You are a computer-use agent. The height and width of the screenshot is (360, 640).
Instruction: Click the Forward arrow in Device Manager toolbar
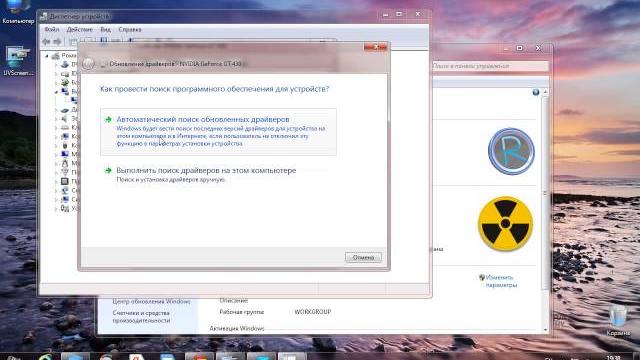[x=57, y=41]
